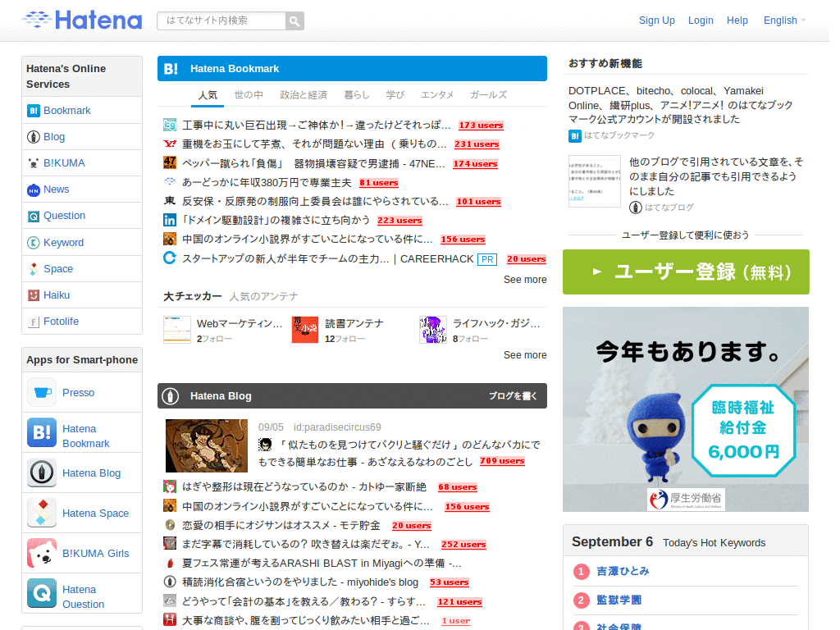
Task: Select the 学び tab
Action: tap(395, 95)
